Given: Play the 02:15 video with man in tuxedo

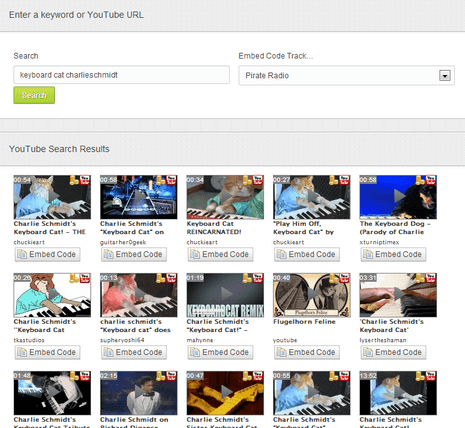Looking at the screenshot, I should 139,393.
